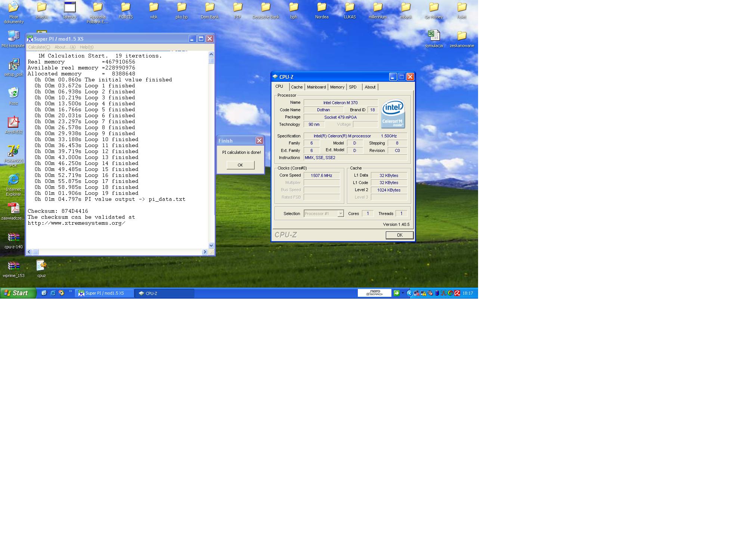Click the green Nero Search go arrow
747x560 pixels.
[x=397, y=293]
